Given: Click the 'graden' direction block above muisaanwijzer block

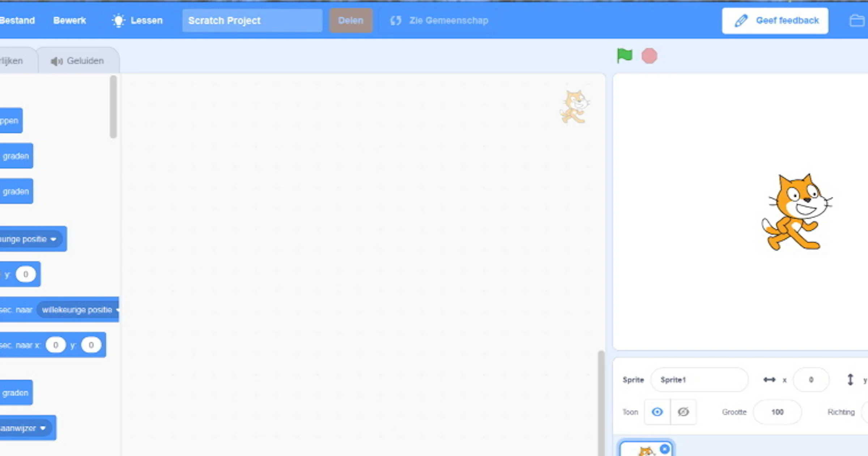Looking at the screenshot, I should 16,393.
